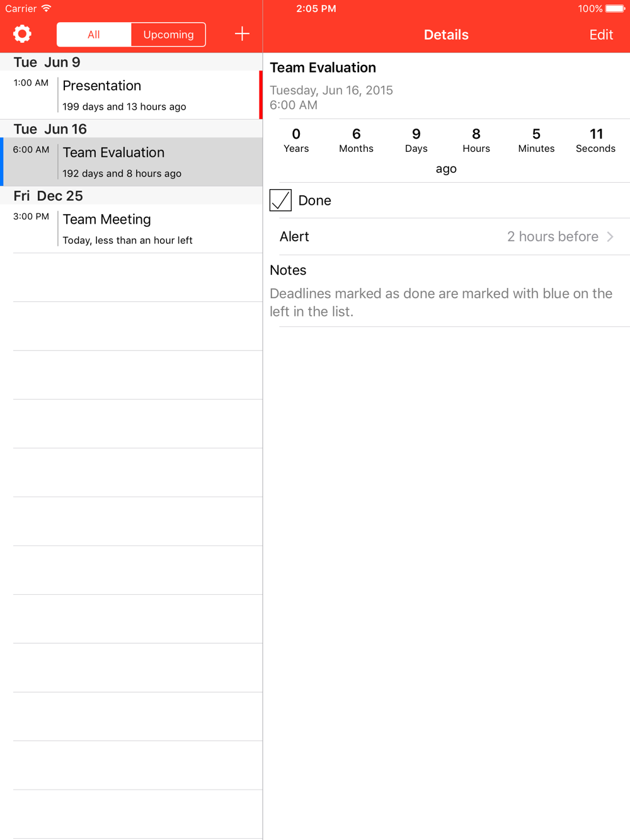The width and height of the screenshot is (630, 840).
Task: Toggle the Done checkbox
Action: click(280, 200)
